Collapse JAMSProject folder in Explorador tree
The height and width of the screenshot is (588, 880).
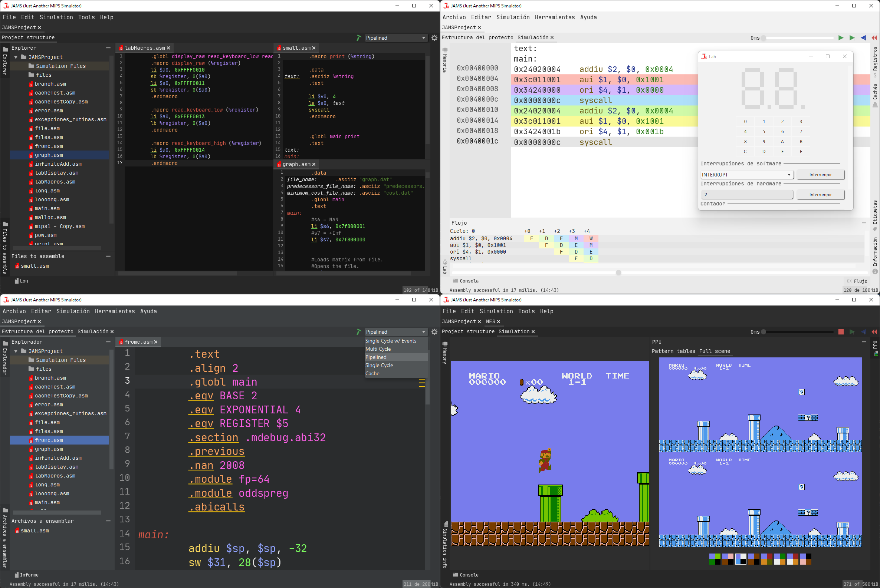pos(16,351)
